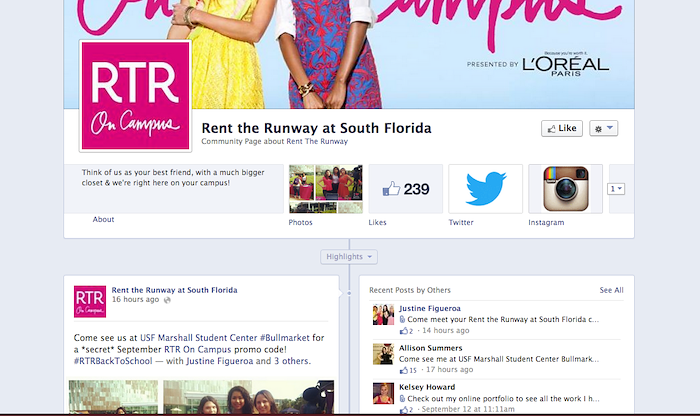Click the Instagram label link

[546, 222]
